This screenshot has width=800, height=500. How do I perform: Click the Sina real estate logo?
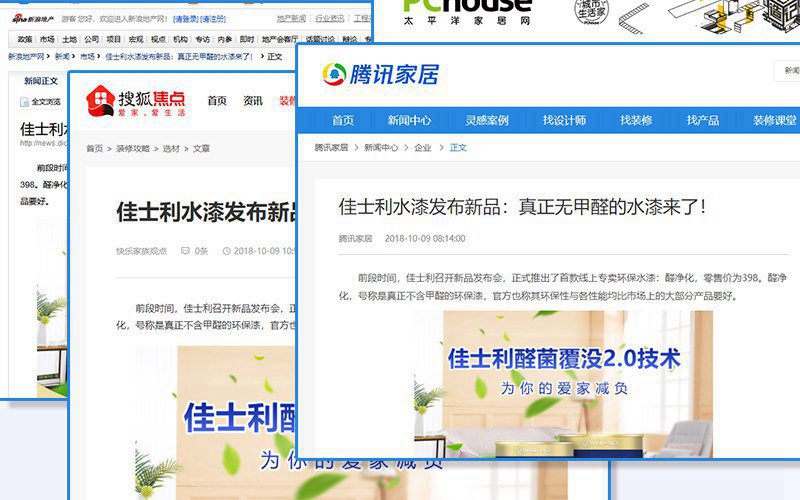click(33, 19)
